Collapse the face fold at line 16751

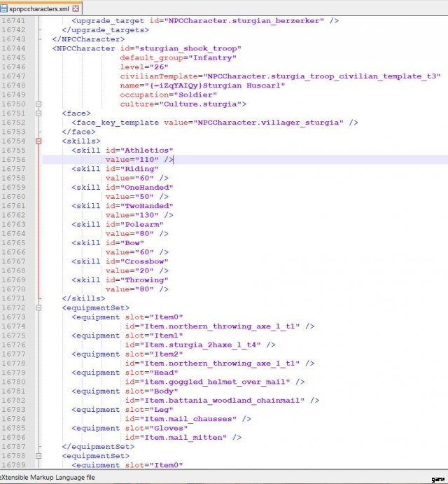pos(38,113)
